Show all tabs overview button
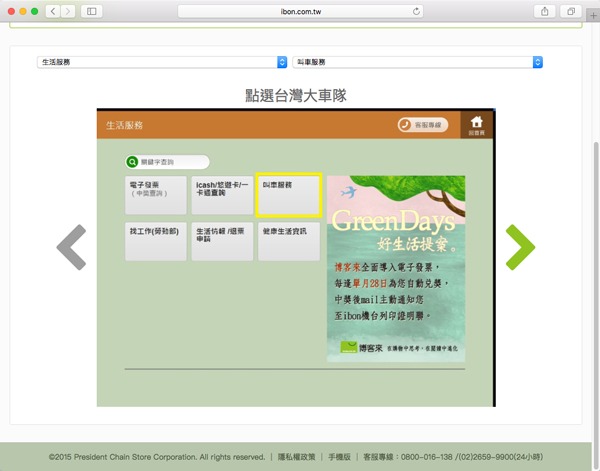 coord(571,11)
